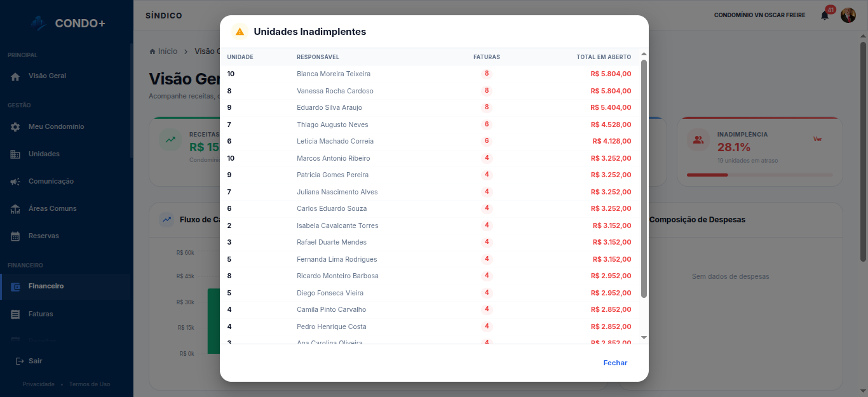The image size is (868, 397).
Task: Click Fernanda Lima Rodrigues name
Action: [x=337, y=260]
